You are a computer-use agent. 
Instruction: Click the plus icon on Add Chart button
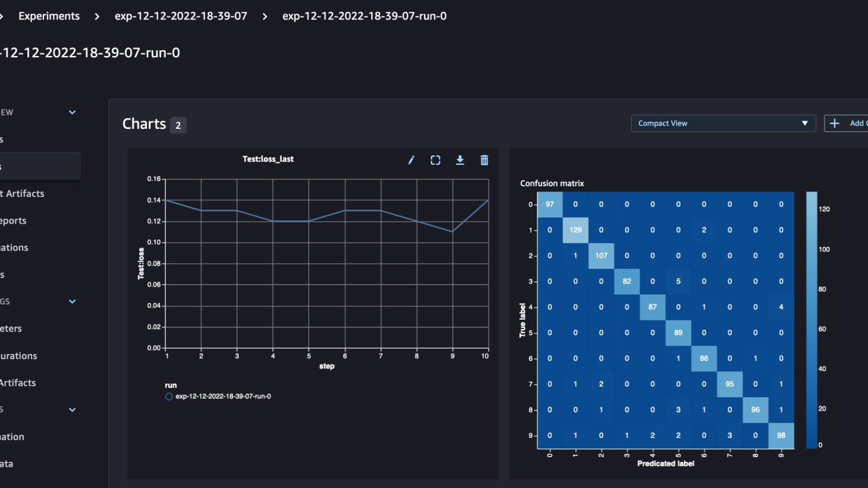pyautogui.click(x=834, y=124)
